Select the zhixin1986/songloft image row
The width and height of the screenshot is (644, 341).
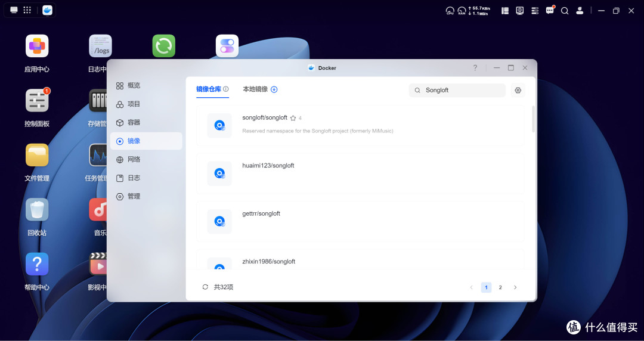tap(360, 259)
